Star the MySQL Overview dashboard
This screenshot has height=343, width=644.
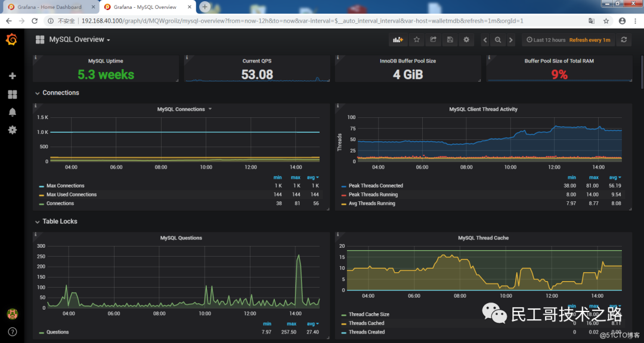coord(416,40)
